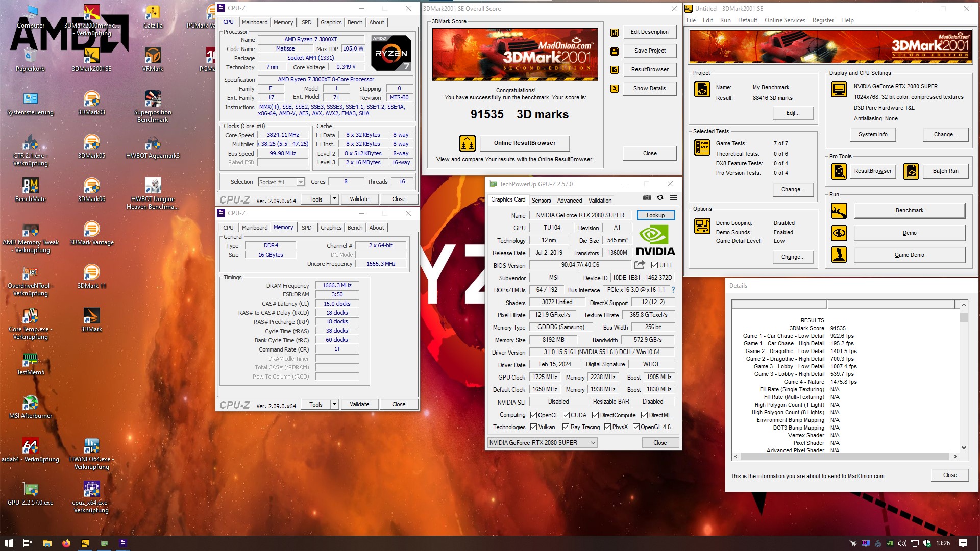Open MSI Afterburner desktop icon
The width and height of the screenshot is (980, 551).
31,407
